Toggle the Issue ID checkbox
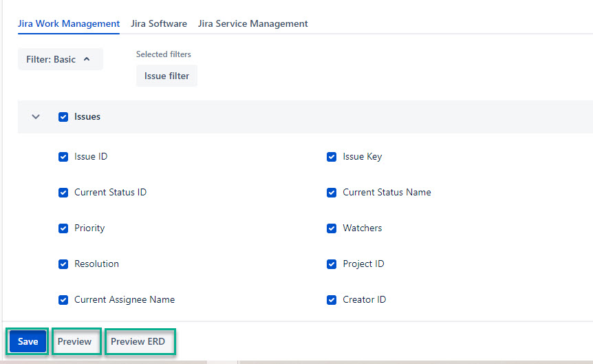This screenshot has width=593, height=364. point(63,157)
